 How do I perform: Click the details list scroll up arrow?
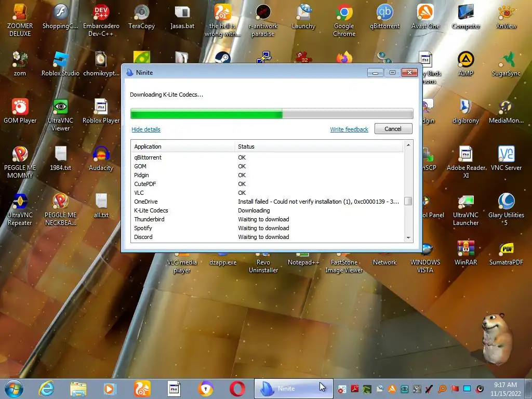pos(408,145)
